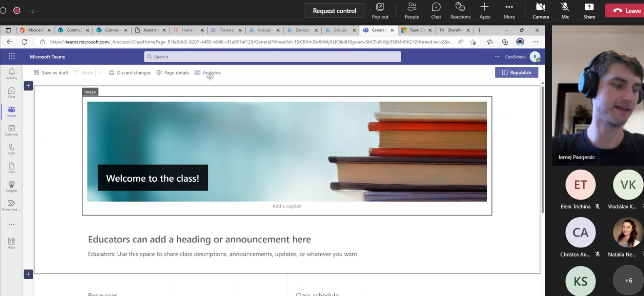
Task: Toggle the Camera on in meeting
Action: [540, 11]
